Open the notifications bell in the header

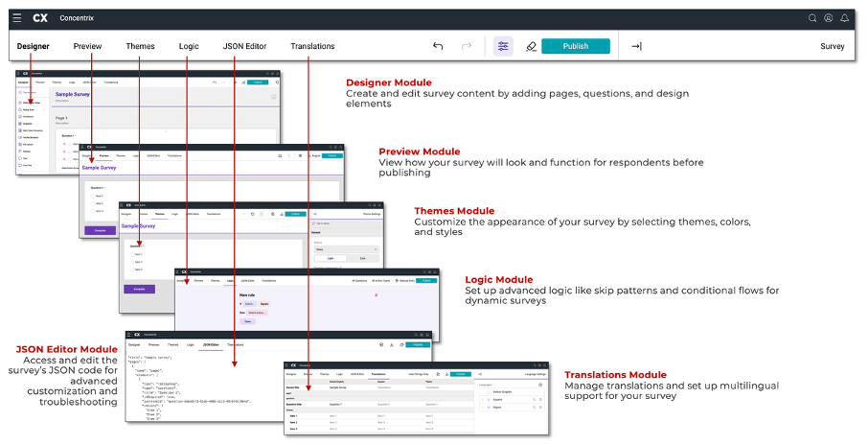coord(845,17)
